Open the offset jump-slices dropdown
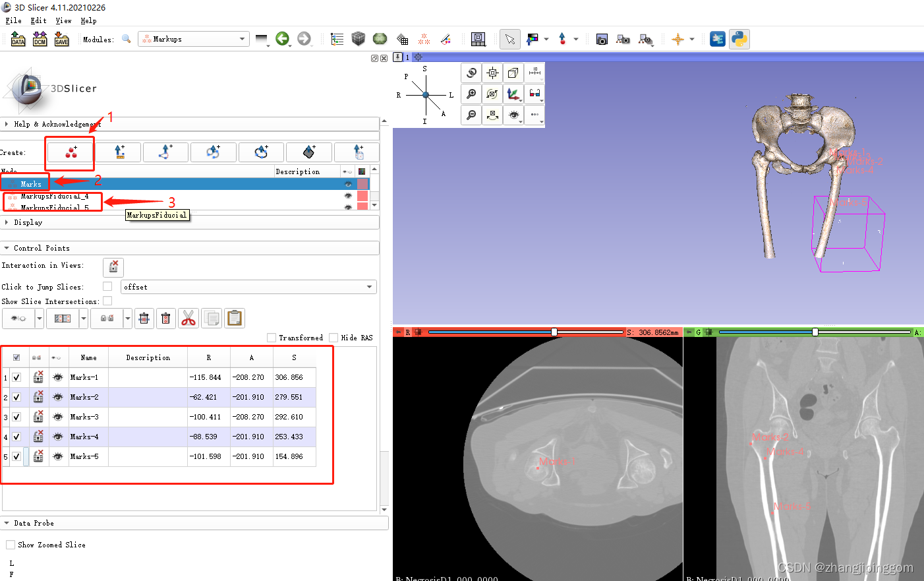 click(248, 287)
